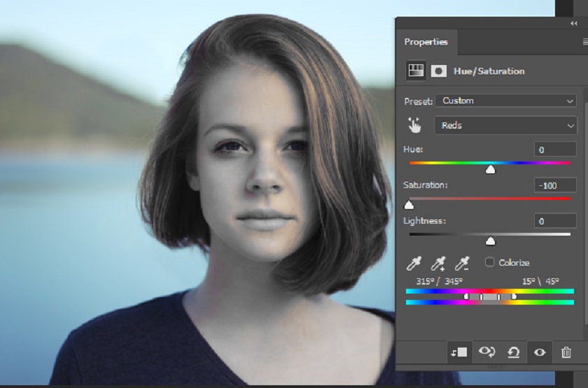
Task: Pick the Add to Sample eyedropper
Action: [438, 263]
